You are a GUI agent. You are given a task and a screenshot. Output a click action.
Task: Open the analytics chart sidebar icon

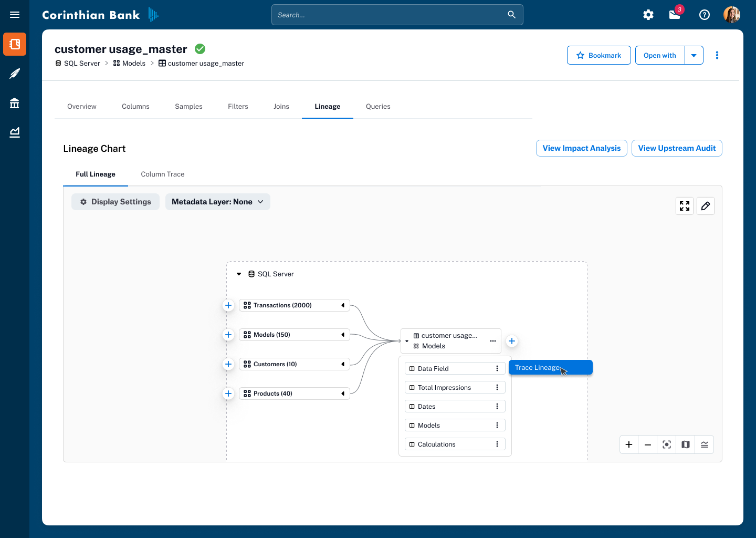click(15, 132)
